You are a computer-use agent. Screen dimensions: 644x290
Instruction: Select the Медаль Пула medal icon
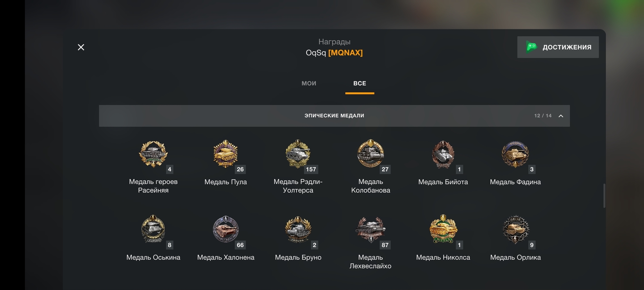click(x=225, y=154)
